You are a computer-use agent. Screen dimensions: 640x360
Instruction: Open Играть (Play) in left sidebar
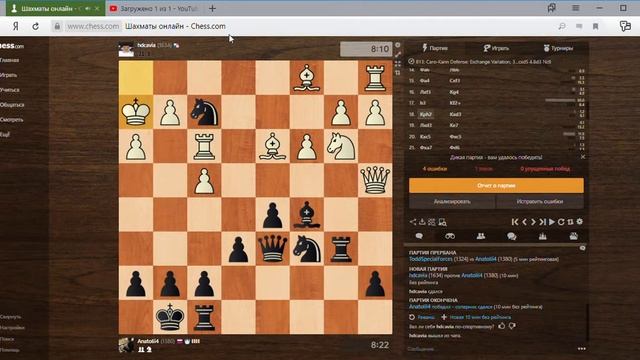click(x=9, y=75)
